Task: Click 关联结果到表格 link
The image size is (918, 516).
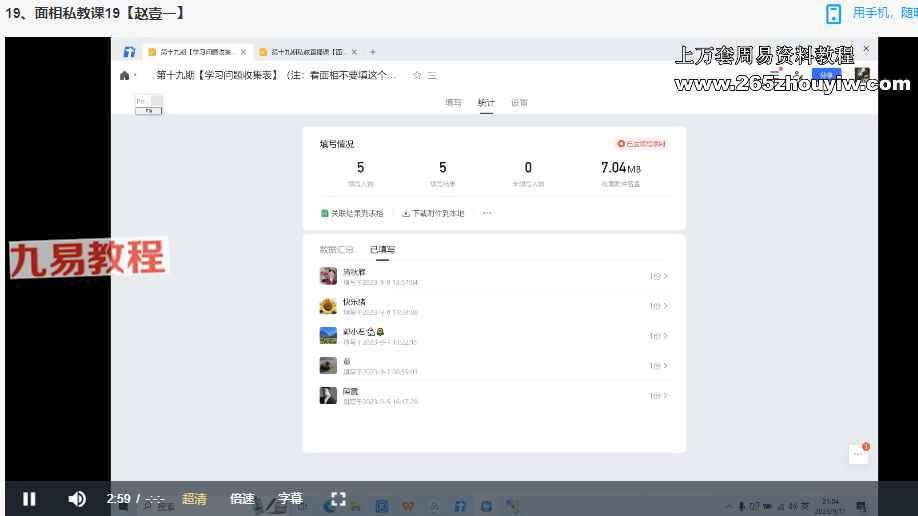Action: (352, 213)
